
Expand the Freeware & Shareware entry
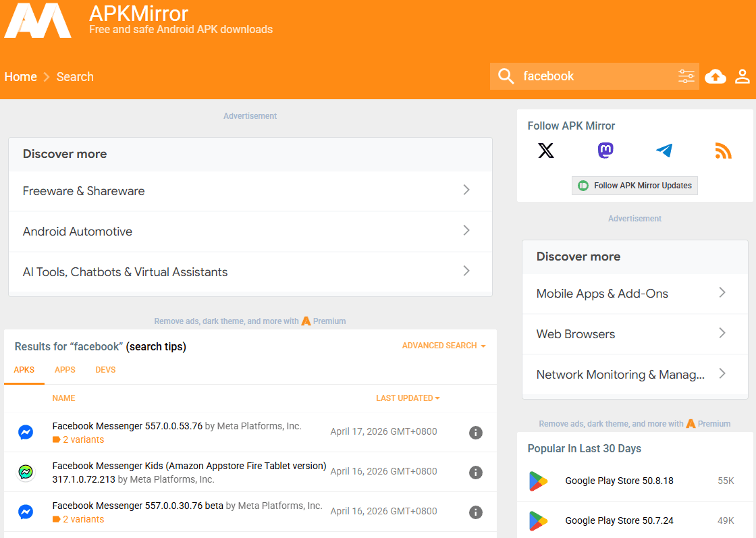[250, 191]
